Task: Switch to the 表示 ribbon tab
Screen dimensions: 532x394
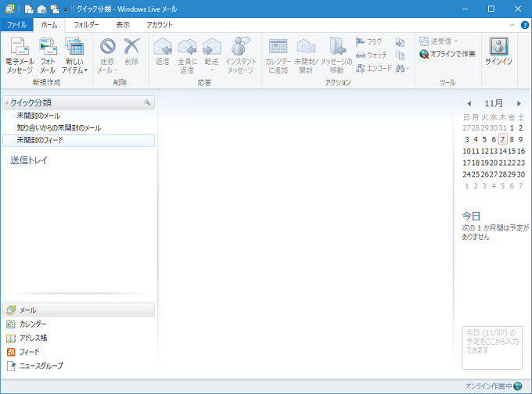Action: [123, 25]
